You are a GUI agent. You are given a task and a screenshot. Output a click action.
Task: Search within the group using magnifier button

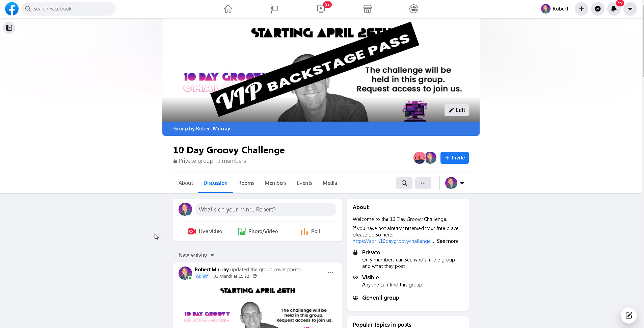click(x=404, y=183)
